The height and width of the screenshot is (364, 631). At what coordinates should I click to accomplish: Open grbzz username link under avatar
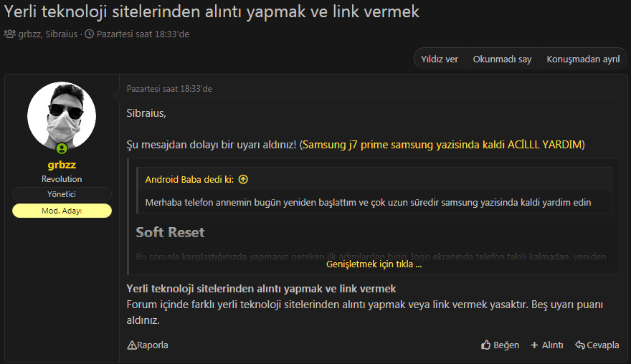62,165
